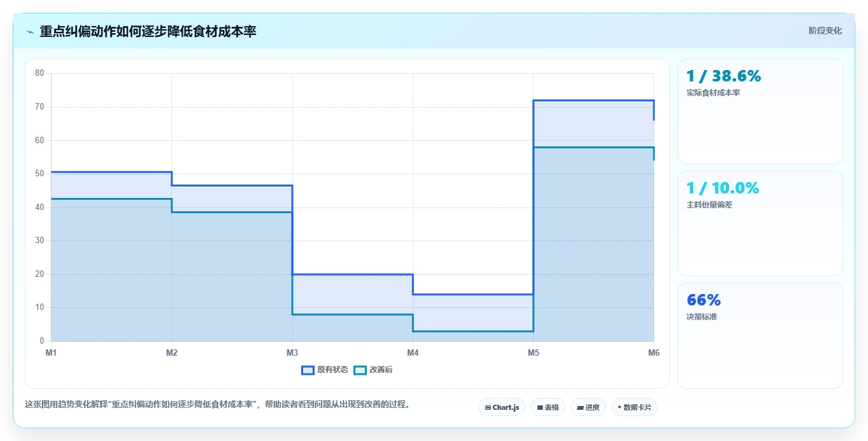Click the 表格 tag

548,407
